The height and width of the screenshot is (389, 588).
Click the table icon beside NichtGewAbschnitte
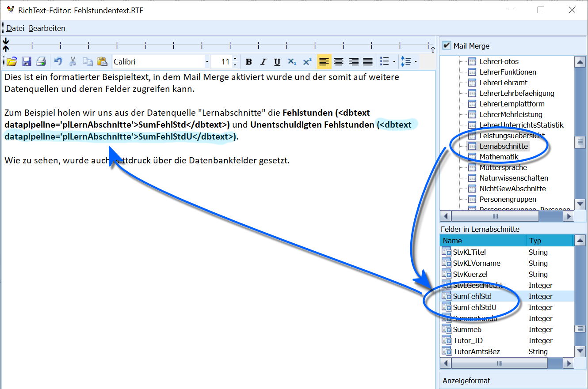coord(472,189)
